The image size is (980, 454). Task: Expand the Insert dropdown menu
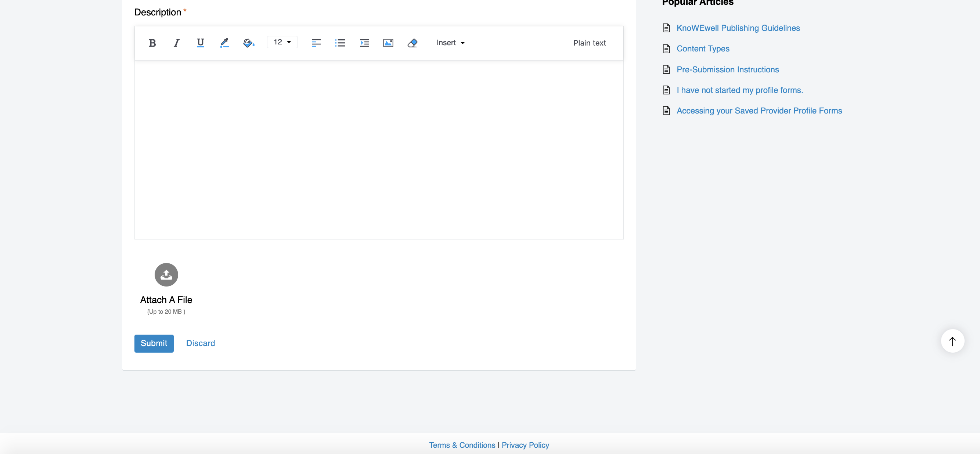pyautogui.click(x=450, y=43)
